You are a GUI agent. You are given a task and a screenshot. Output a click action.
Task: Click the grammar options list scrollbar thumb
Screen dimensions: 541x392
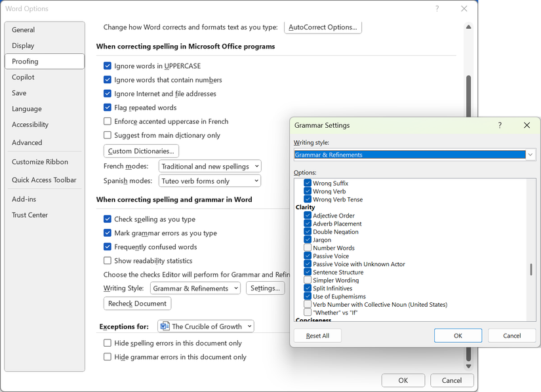(531, 270)
